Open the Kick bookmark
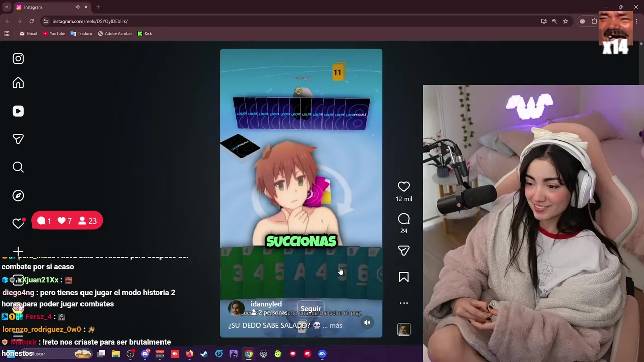This screenshot has width=644, height=362. click(x=145, y=34)
